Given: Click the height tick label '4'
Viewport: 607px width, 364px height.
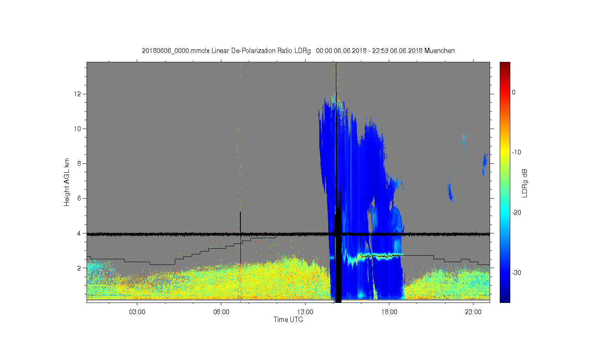Looking at the screenshot, I should coord(80,233).
